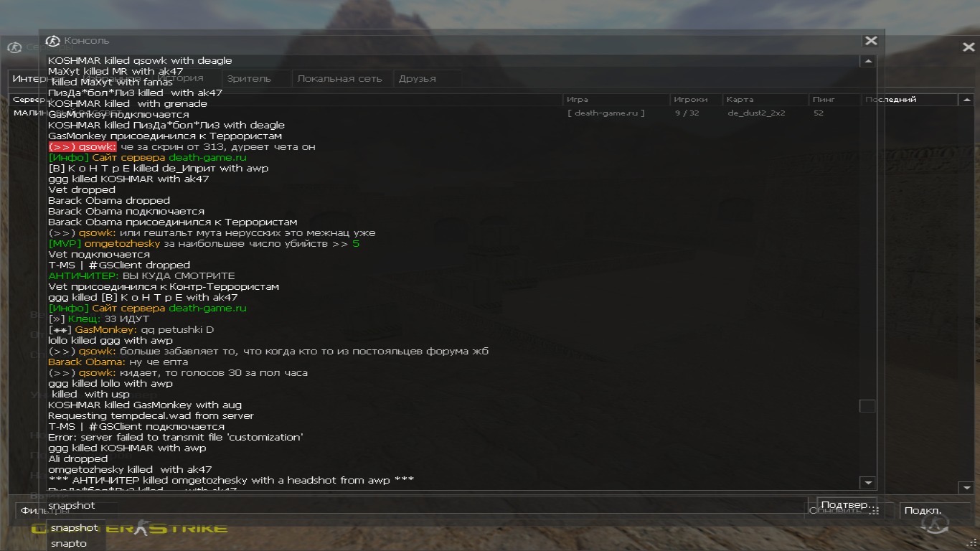Open the Друзья tab
This screenshot has height=551, width=980.
coord(418,79)
